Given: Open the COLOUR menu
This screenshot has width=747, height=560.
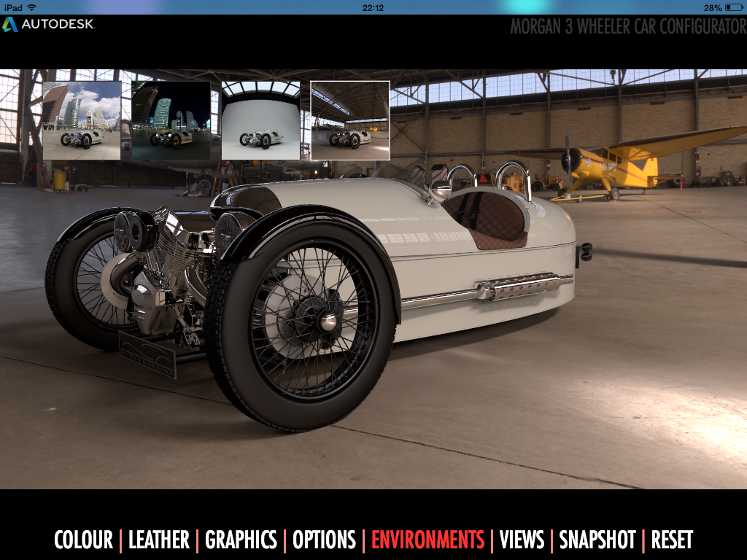Looking at the screenshot, I should (x=83, y=540).
